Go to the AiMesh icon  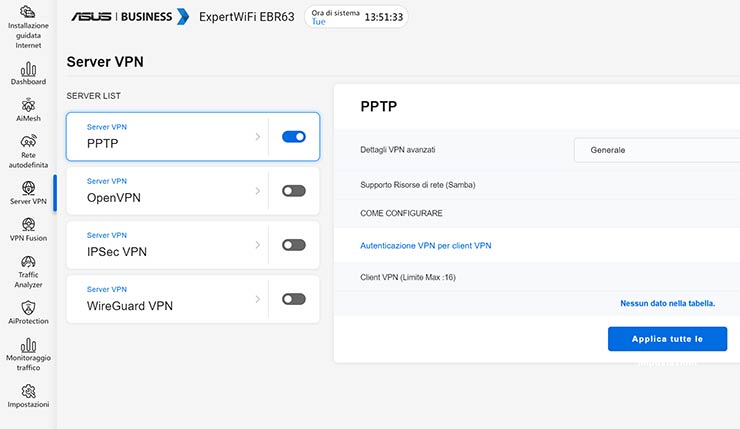[x=28, y=105]
